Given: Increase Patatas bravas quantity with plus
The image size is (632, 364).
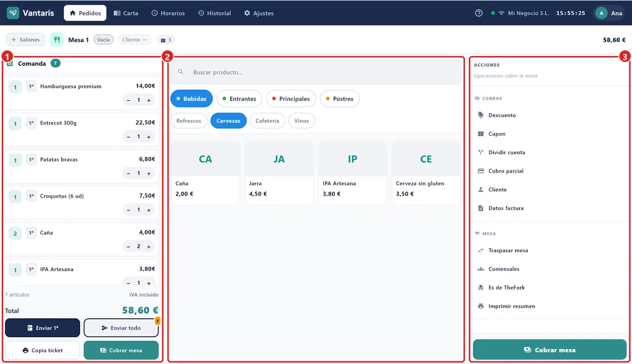Looking at the screenshot, I should [x=149, y=173].
